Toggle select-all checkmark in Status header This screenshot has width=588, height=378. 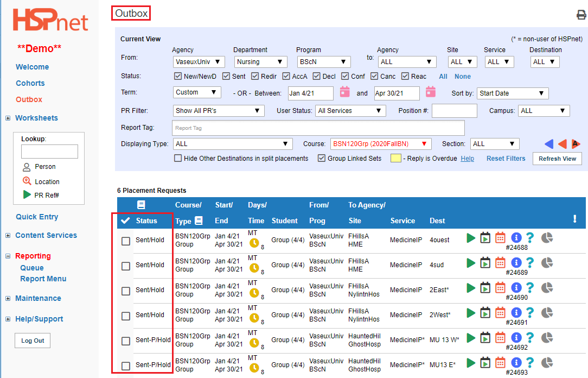click(x=126, y=220)
